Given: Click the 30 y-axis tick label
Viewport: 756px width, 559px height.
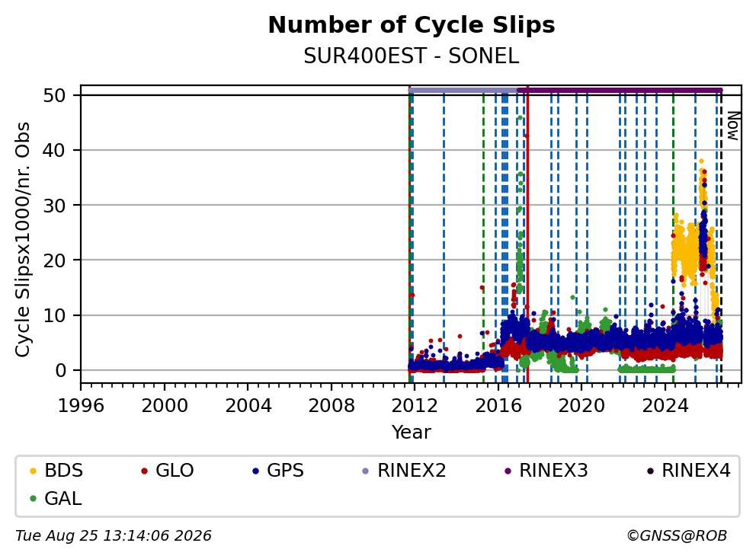Looking at the screenshot, I should [54, 206].
